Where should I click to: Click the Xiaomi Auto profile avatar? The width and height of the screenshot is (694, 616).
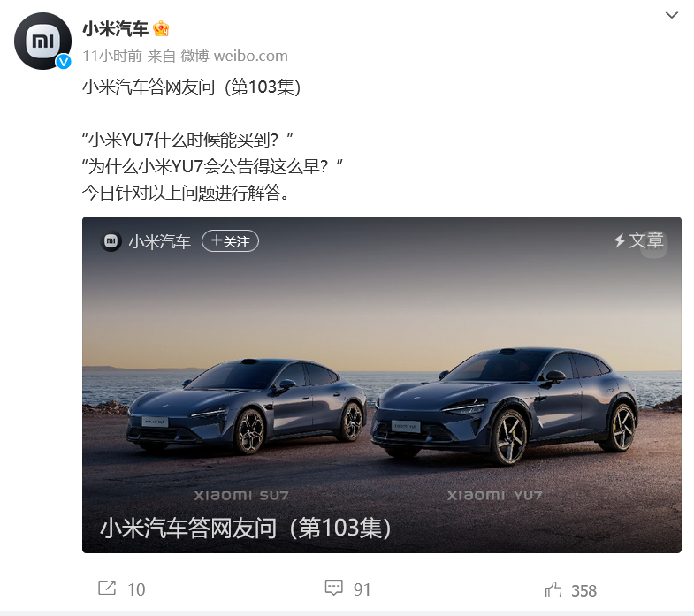[x=42, y=42]
